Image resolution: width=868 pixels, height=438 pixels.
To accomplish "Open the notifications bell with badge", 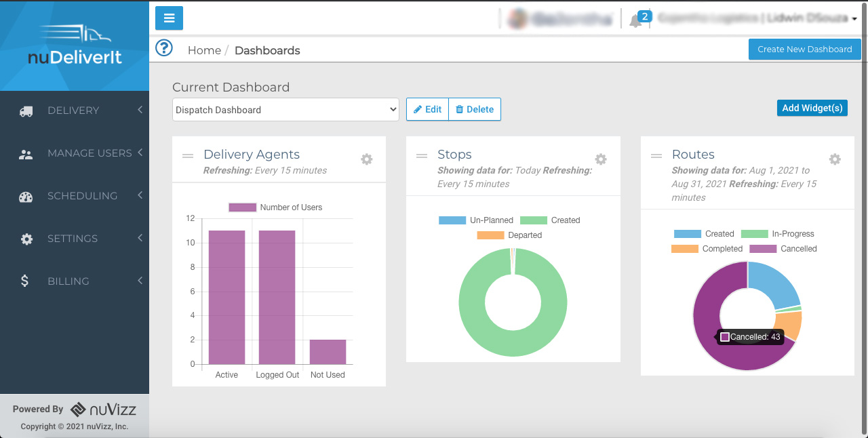I will 637,18.
